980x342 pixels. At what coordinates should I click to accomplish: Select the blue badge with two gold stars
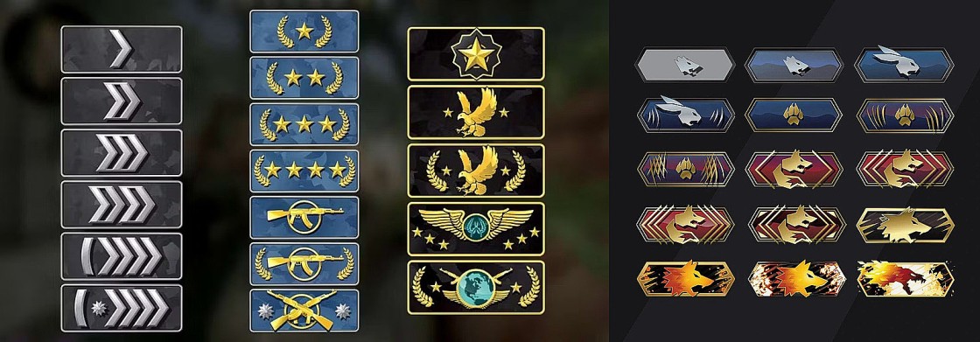[304, 78]
